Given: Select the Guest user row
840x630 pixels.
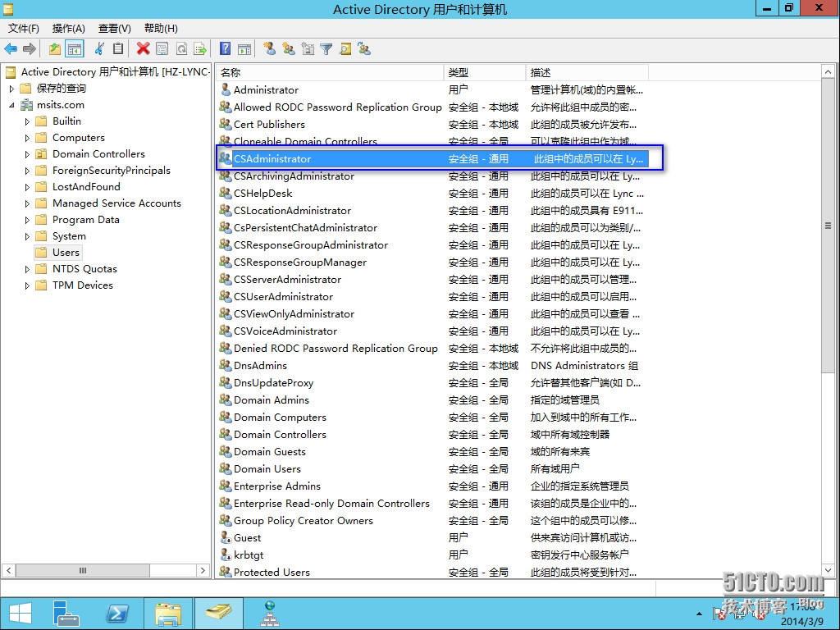Looking at the screenshot, I should coord(431,538).
